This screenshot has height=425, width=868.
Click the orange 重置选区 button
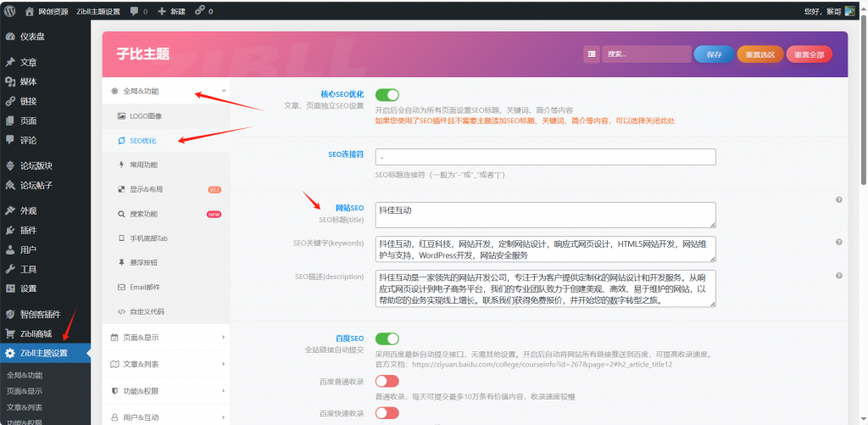point(760,54)
